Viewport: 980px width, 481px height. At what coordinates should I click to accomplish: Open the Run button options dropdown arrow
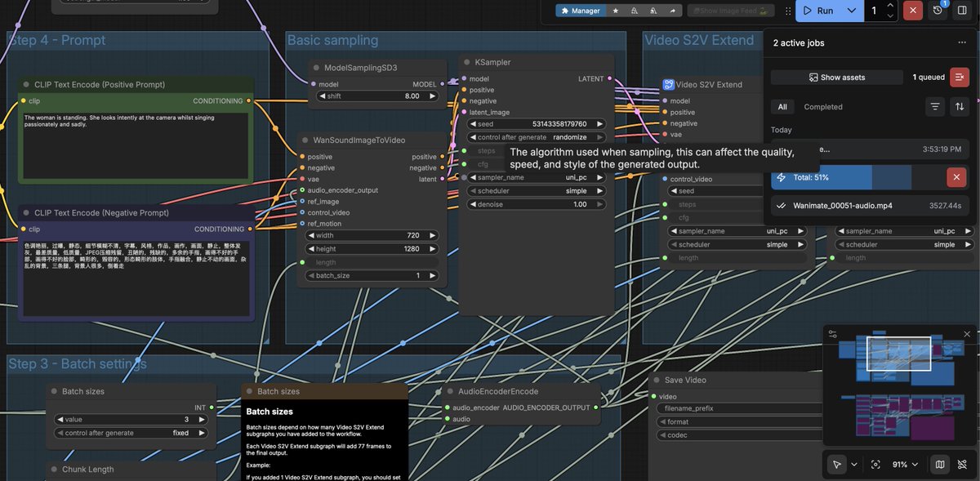tap(852, 11)
